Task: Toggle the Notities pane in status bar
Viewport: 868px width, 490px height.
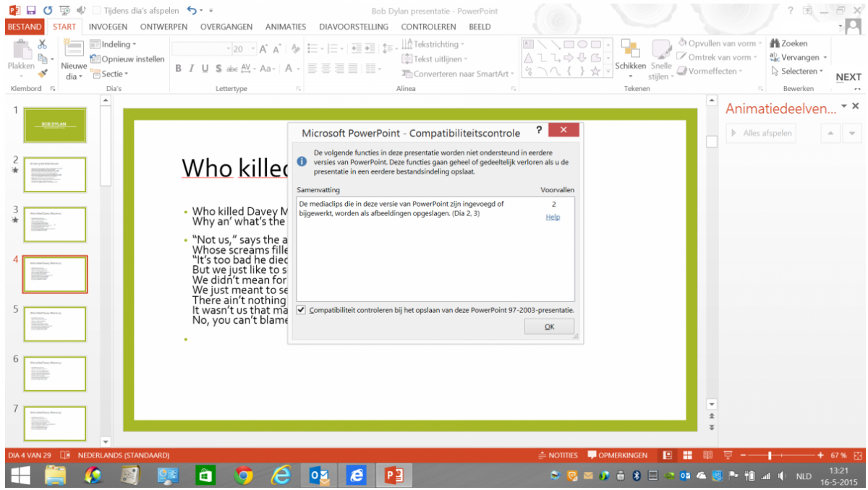Action: click(x=558, y=455)
